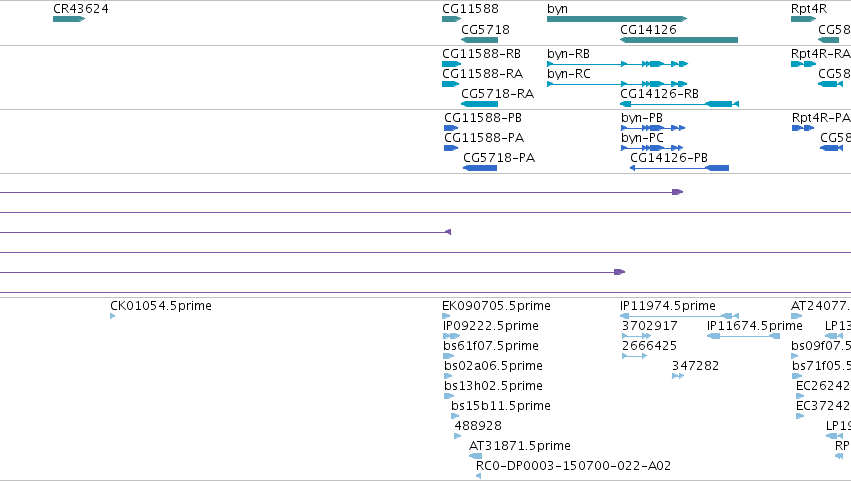Click the left-pointing purple arrowhead
Viewport: 851px width, 481px height.
(448, 232)
